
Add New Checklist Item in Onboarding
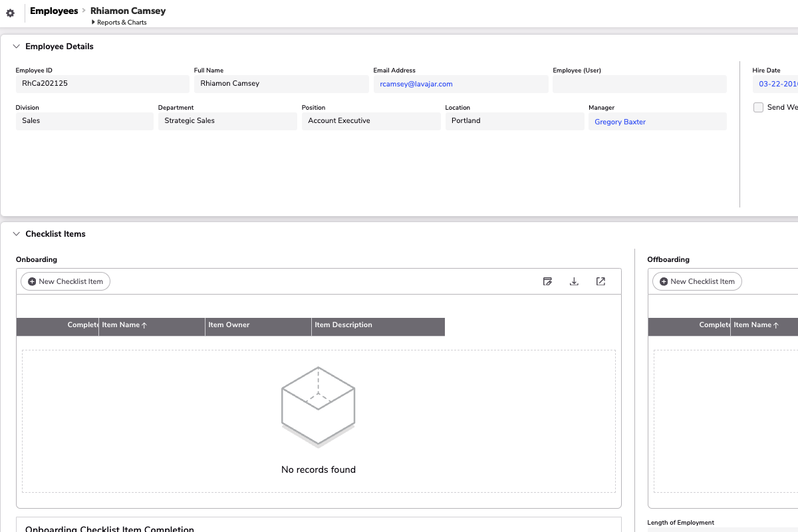pyautogui.click(x=65, y=281)
